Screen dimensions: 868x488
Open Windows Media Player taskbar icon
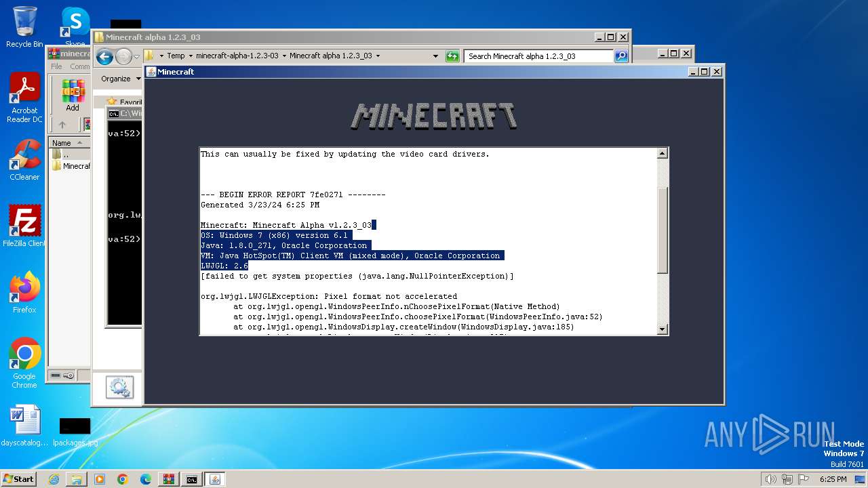[x=100, y=479]
